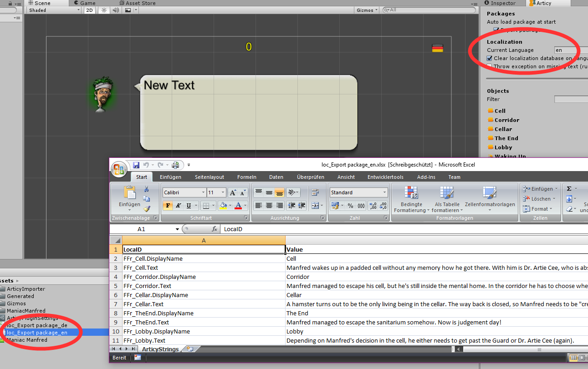Click the Undo arrow in Excel
Screen dimensions: 588x369
(146, 165)
